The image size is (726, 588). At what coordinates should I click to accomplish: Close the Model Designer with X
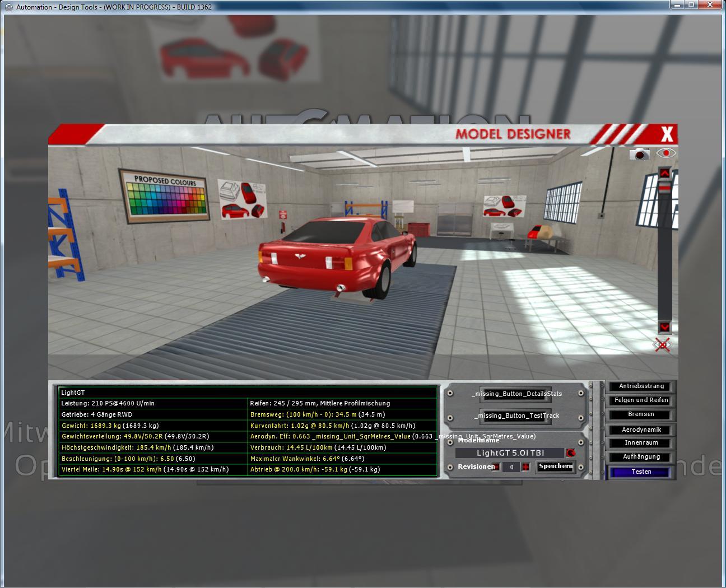(667, 134)
